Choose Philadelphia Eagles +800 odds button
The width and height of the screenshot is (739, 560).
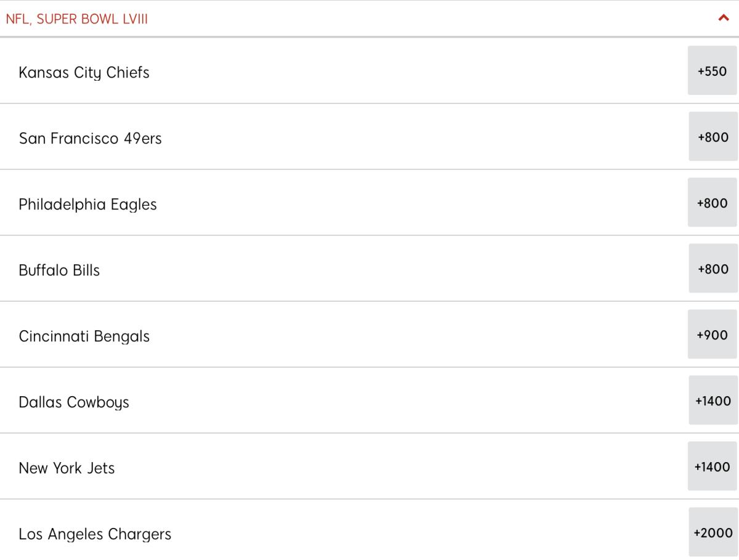click(712, 203)
